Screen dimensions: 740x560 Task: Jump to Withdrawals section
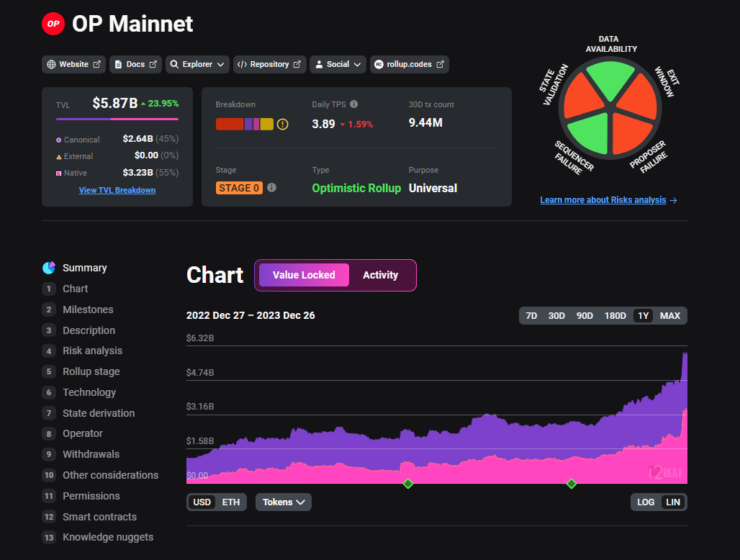click(x=91, y=454)
